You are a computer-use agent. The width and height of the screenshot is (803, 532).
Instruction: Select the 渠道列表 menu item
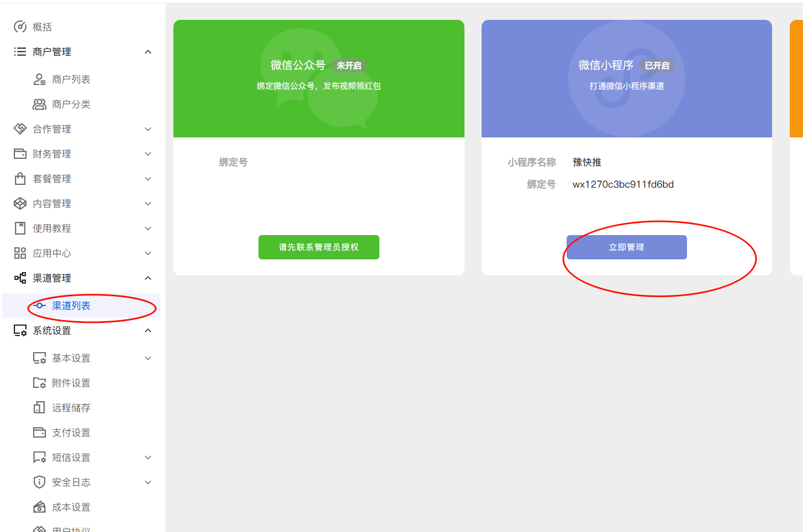81,305
